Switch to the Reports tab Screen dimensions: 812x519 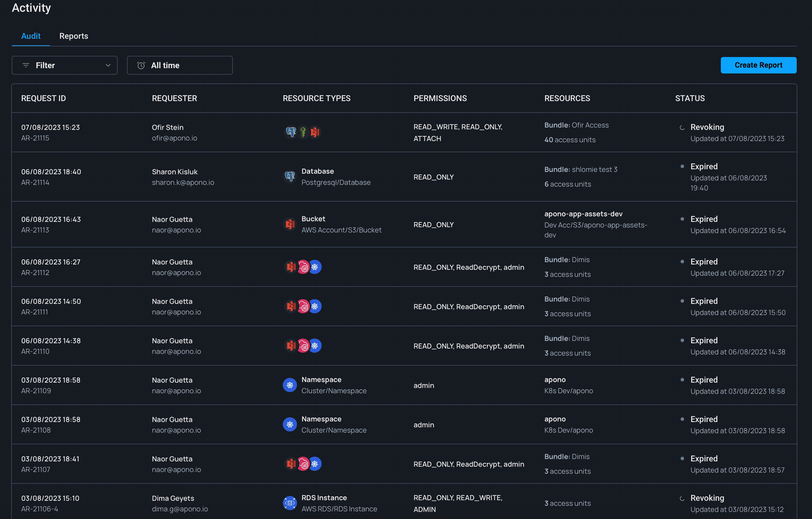tap(73, 36)
